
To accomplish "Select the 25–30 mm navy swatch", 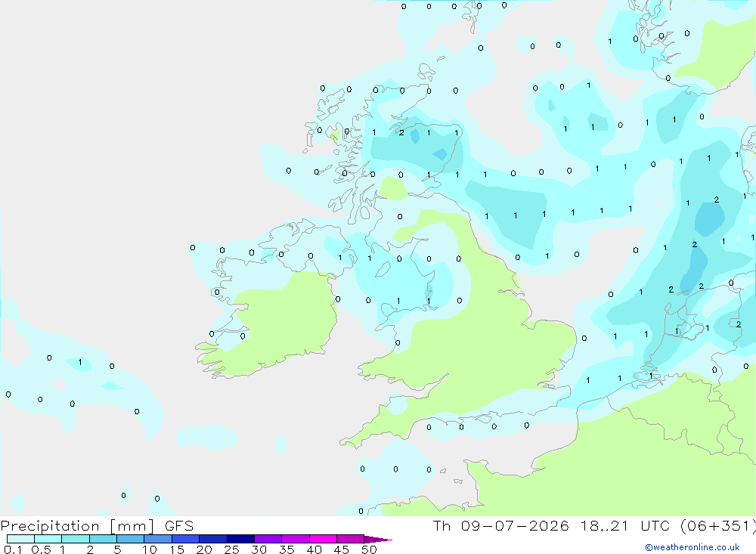I will pos(240,539).
